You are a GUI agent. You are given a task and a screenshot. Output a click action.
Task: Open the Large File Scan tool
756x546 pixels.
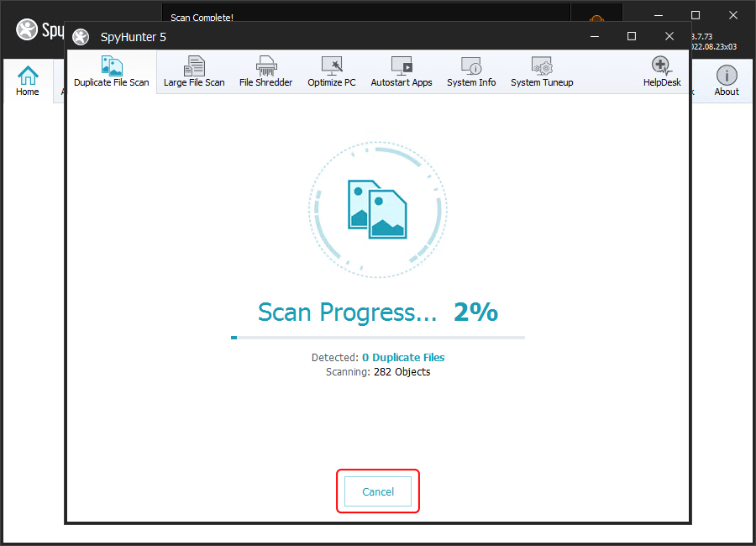tap(194, 72)
